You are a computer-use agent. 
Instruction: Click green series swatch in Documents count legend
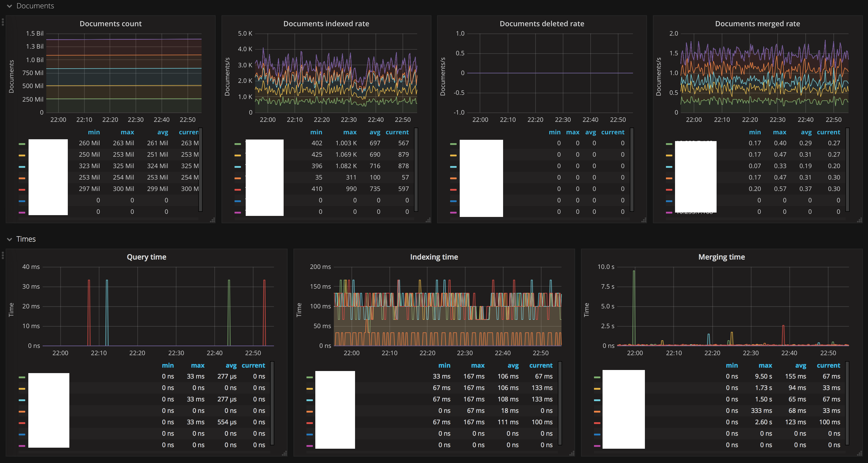tap(22, 144)
